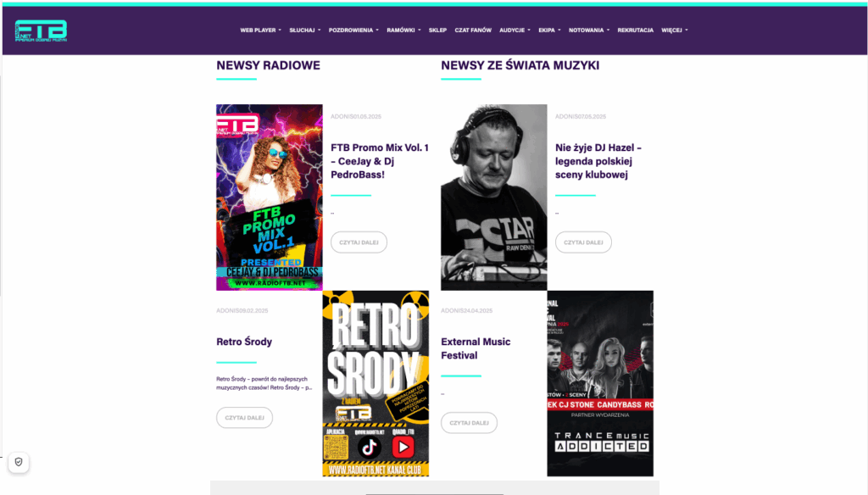868x495 pixels.
Task: Open the Ekipa dropdown menu
Action: click(549, 31)
